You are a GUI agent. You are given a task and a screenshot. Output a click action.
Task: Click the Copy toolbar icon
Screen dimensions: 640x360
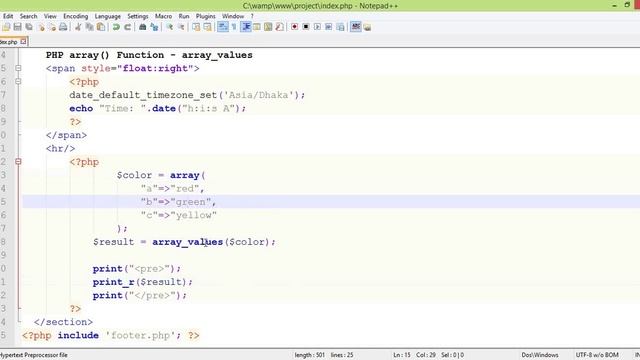tap(89, 27)
